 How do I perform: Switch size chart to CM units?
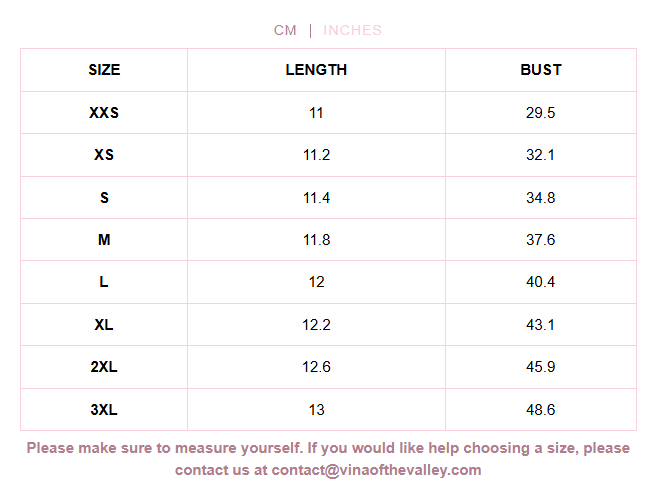[x=285, y=30]
